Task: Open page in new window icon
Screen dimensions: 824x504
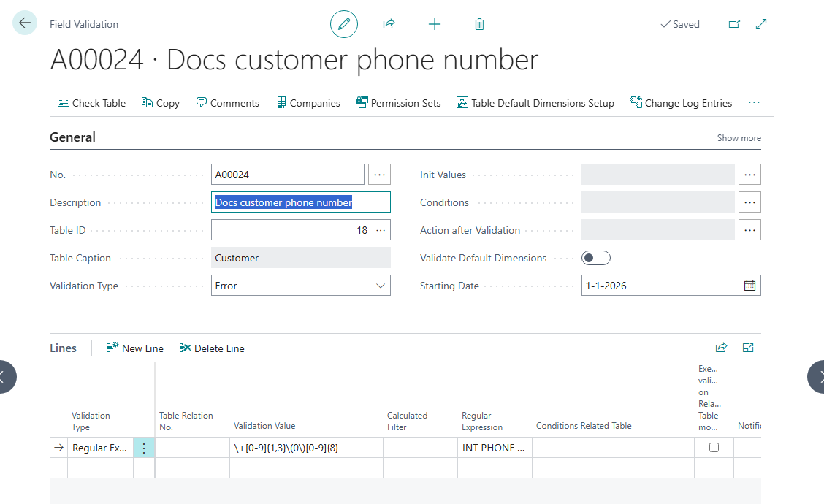Action: pyautogui.click(x=734, y=24)
